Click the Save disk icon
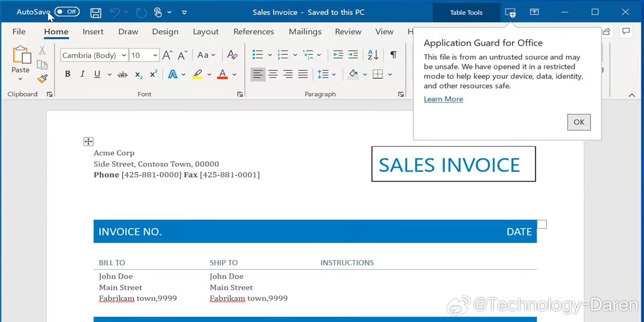Image resolution: width=644 pixels, height=322 pixels. 96,12
